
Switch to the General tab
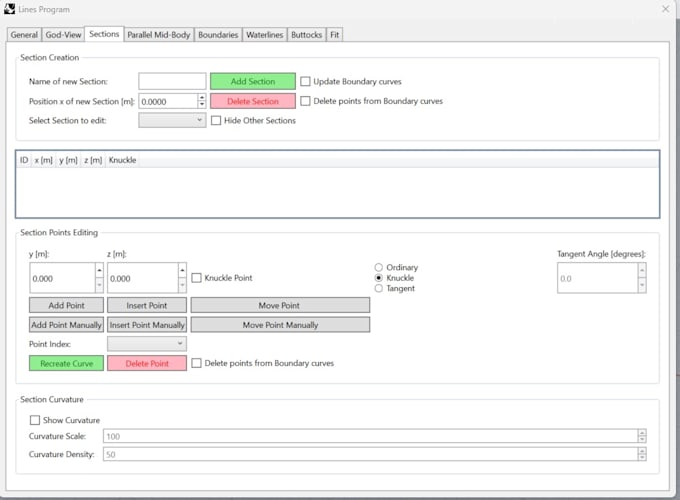[24, 35]
